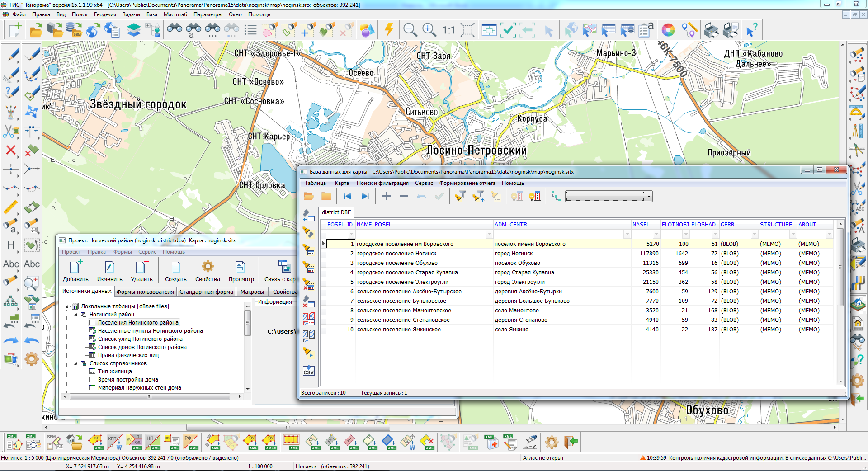Click the Добавить button in project window
The height and width of the screenshot is (471, 868).
(x=75, y=271)
